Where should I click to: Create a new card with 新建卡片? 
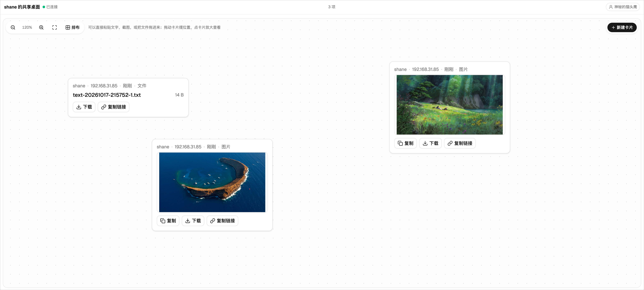click(622, 27)
